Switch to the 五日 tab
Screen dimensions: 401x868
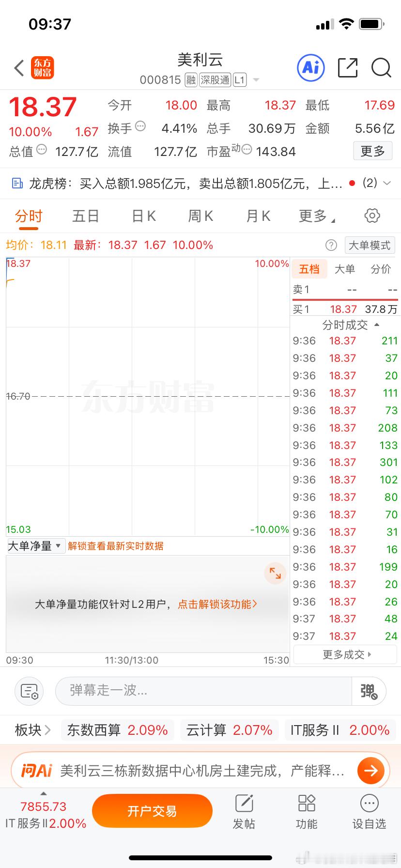pyautogui.click(x=86, y=216)
